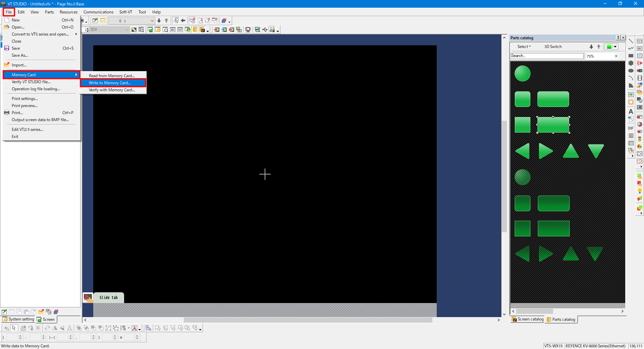Click the Parts catalog search field
Screen dimensions: 644x349
[547, 56]
